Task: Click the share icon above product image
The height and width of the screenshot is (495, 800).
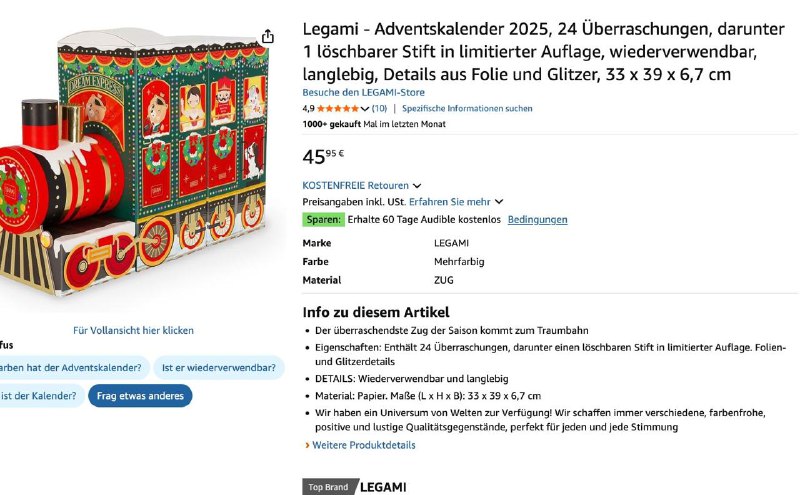Action: click(268, 37)
